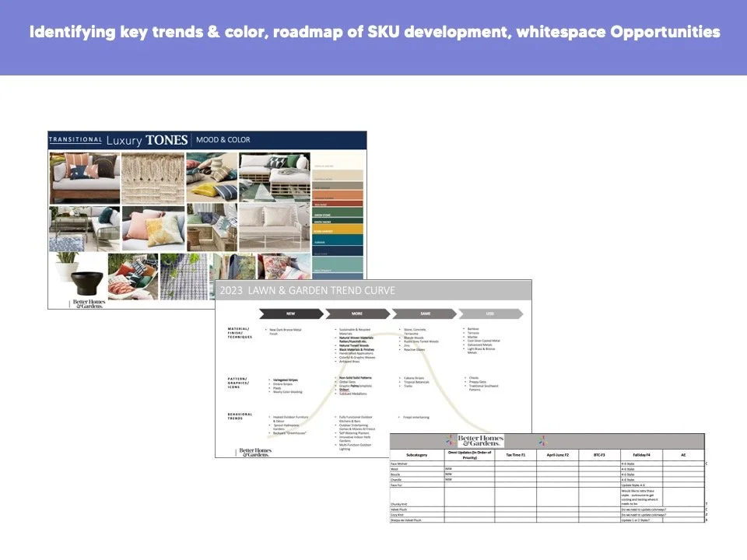
Task: Select the TRANSITIONAL label on mood board
Action: (x=75, y=139)
